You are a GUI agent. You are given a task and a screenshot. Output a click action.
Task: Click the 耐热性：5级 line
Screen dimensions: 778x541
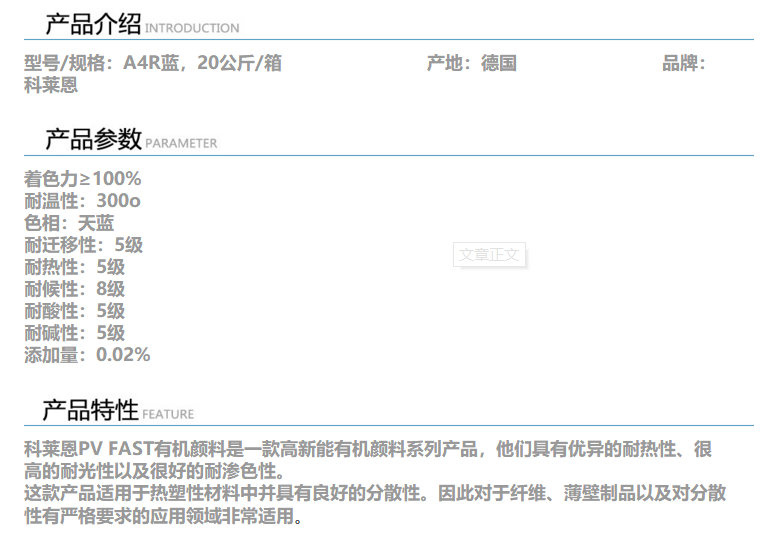point(75,267)
